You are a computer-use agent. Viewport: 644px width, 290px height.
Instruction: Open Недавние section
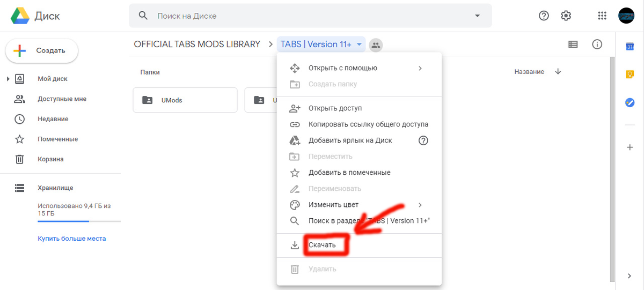pos(53,119)
